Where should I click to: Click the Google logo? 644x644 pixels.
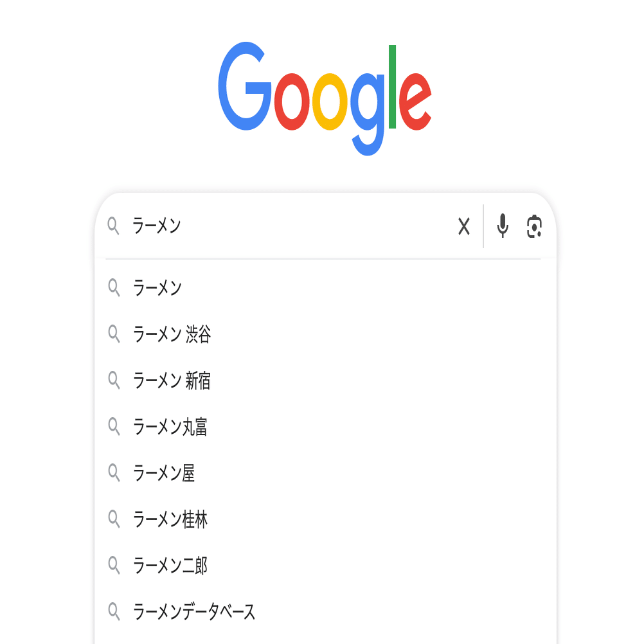pyautogui.click(x=325, y=96)
